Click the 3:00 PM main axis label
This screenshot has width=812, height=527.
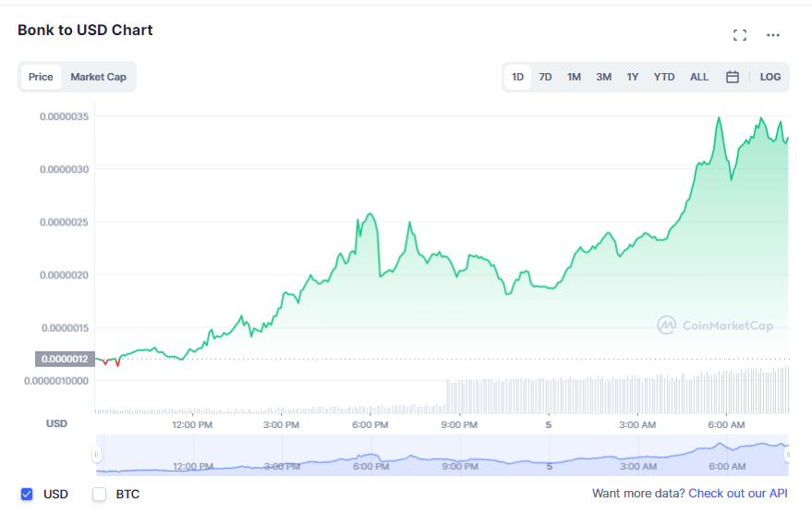281,425
